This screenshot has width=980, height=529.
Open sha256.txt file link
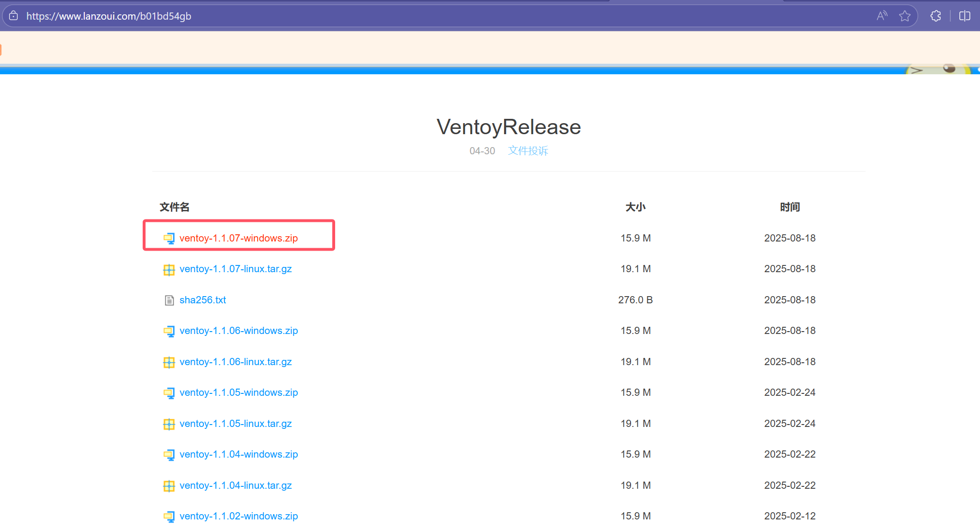[x=203, y=300]
